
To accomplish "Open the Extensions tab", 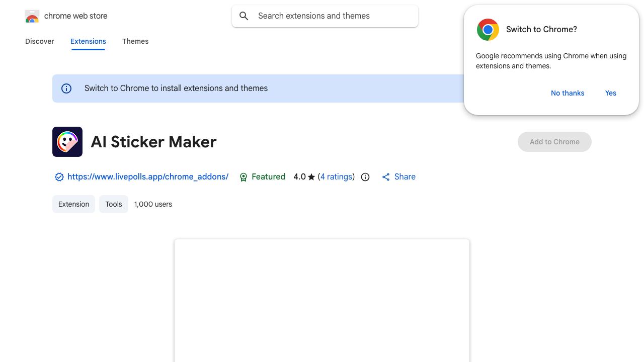I will click(88, 41).
